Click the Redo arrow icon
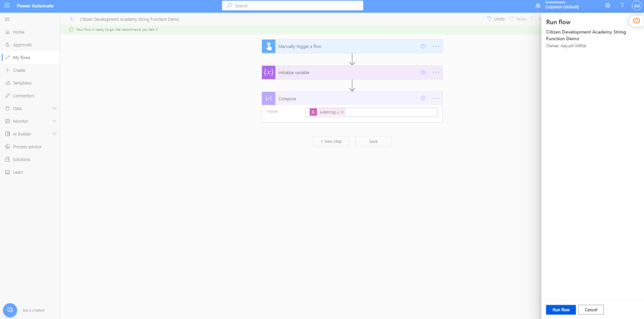644x319 pixels. click(512, 19)
